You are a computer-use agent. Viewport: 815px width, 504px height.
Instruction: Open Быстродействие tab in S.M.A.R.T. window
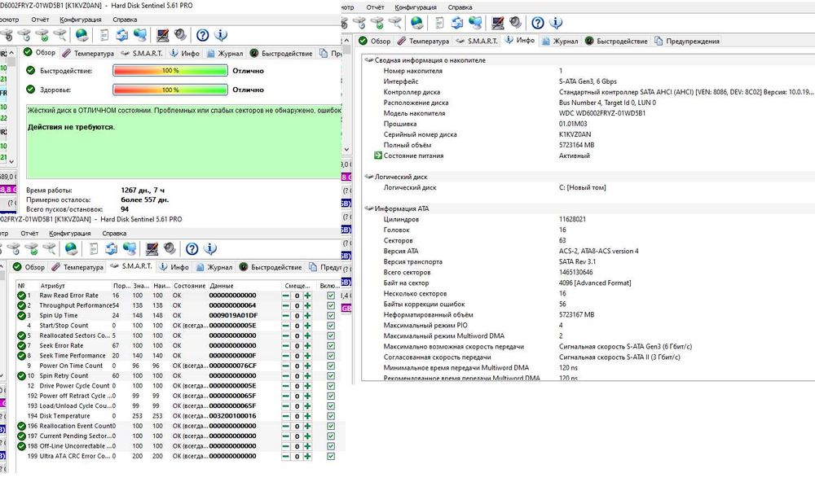click(x=271, y=267)
